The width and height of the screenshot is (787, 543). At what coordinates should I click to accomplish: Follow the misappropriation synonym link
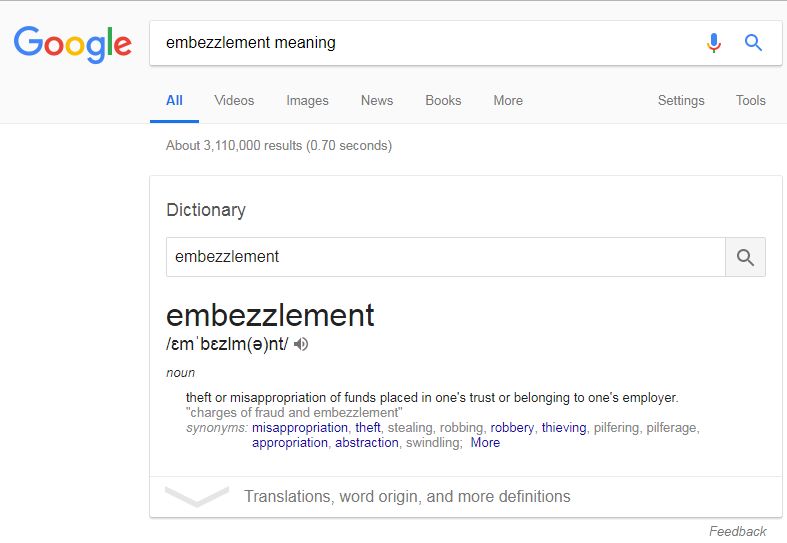pyautogui.click(x=300, y=428)
